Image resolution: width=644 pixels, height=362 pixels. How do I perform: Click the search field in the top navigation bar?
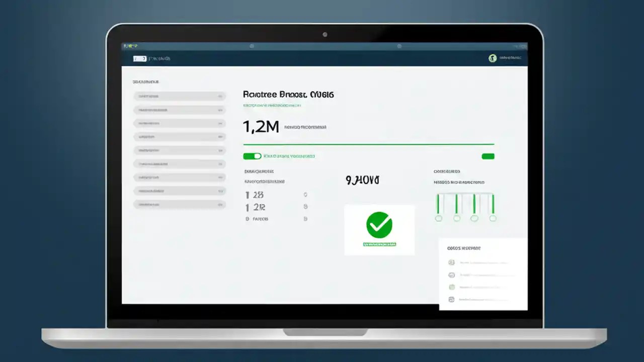coord(139,58)
